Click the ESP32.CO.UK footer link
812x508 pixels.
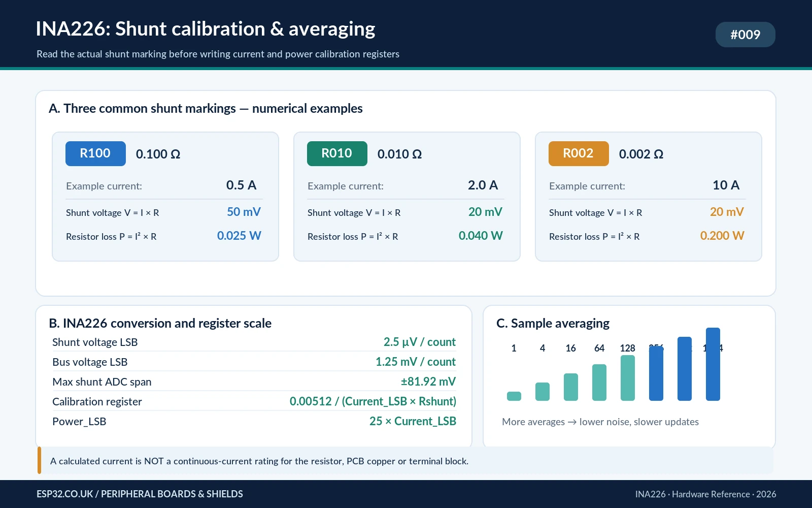click(x=140, y=494)
